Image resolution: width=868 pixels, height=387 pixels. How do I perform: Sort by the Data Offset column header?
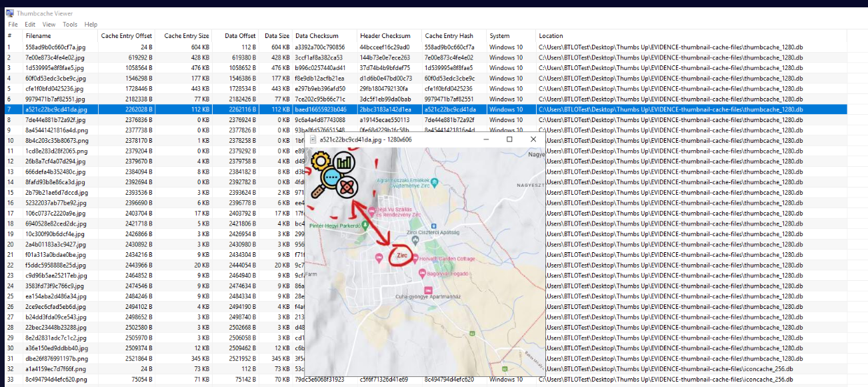point(236,36)
